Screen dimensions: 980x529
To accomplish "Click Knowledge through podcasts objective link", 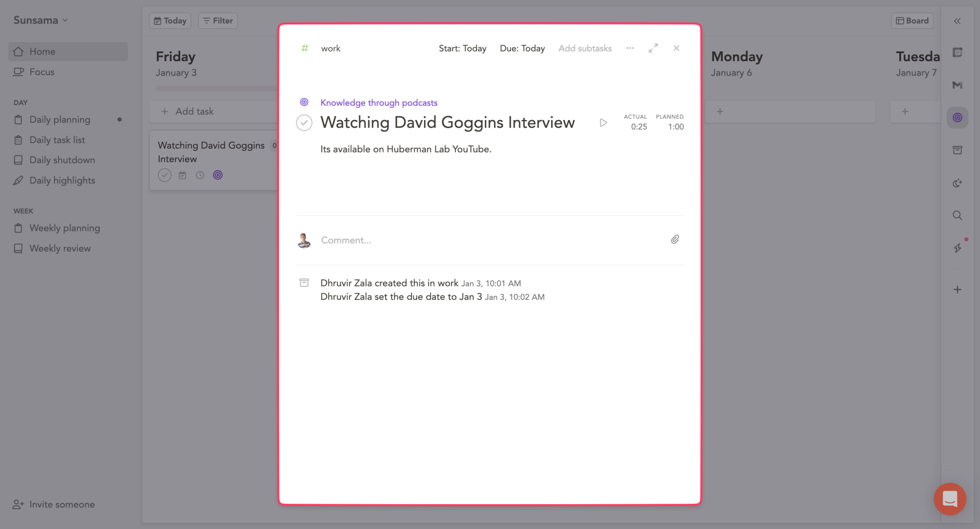I will pos(379,103).
